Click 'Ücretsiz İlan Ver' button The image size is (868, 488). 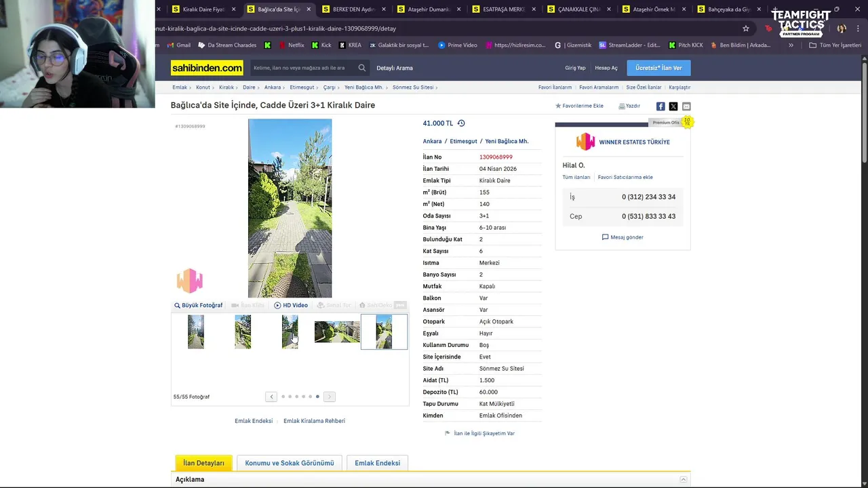coord(658,68)
